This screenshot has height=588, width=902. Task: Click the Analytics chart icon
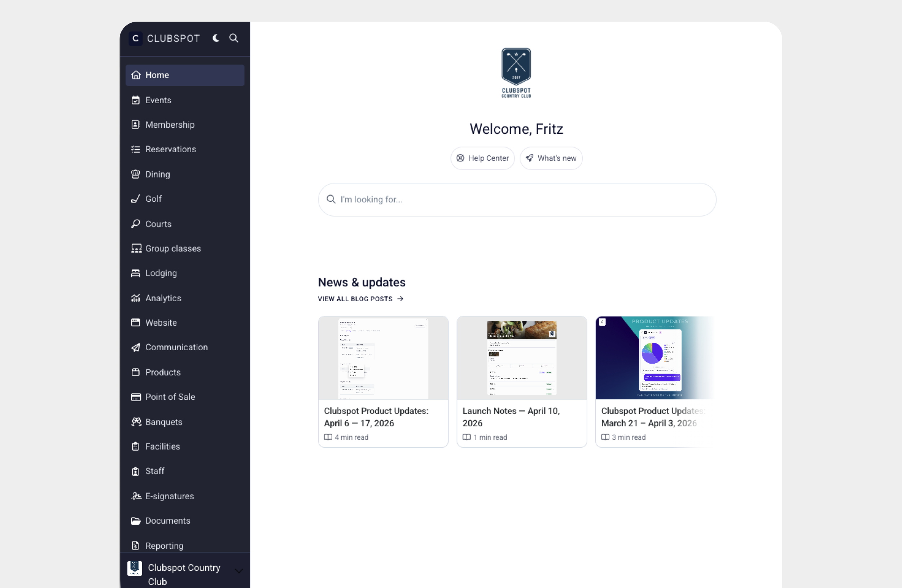click(x=135, y=298)
